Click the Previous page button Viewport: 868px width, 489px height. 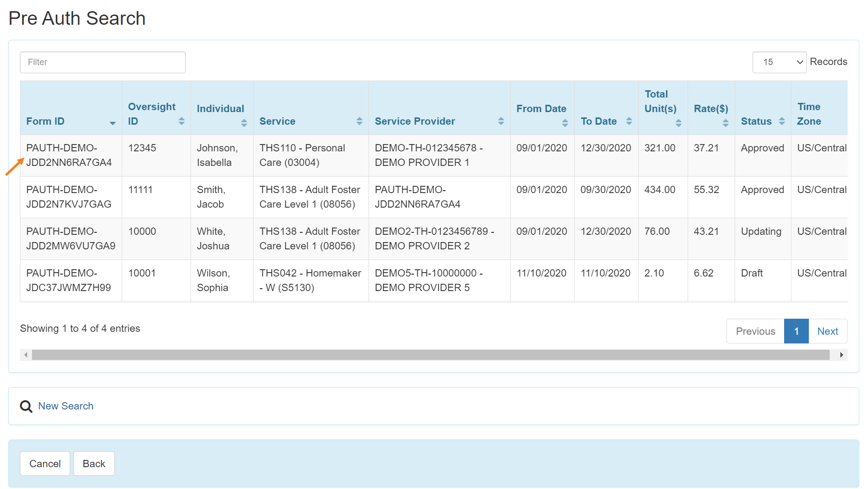[x=755, y=331]
